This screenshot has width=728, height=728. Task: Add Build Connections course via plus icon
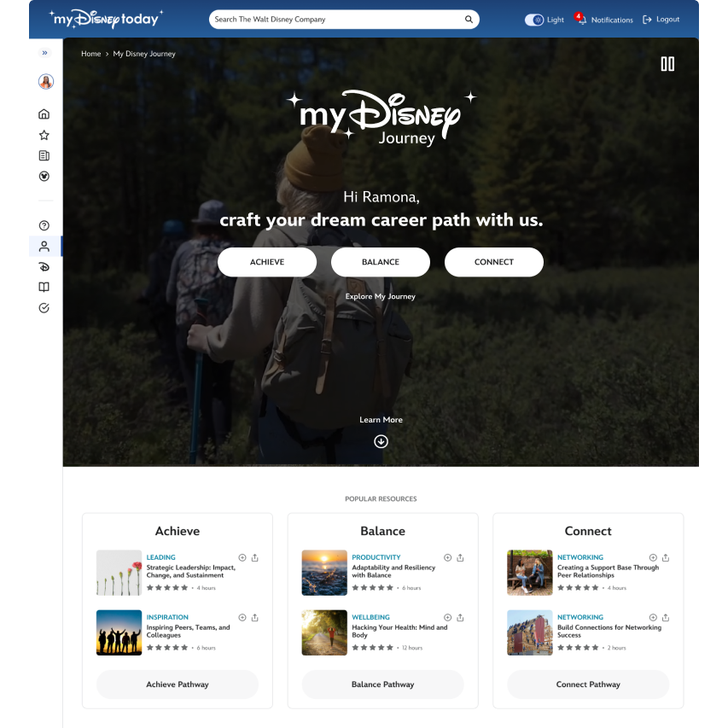pos(653,618)
